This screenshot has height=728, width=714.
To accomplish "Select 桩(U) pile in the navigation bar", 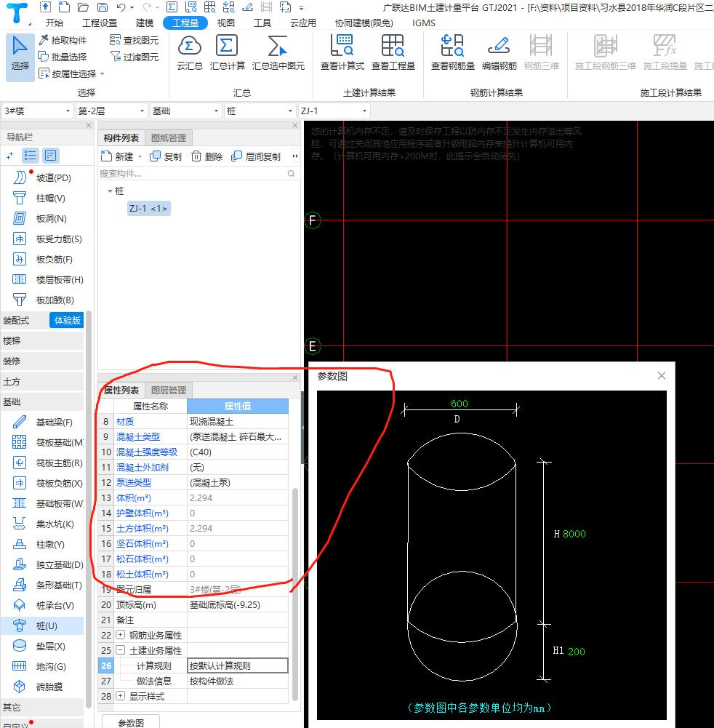I will pyautogui.click(x=42, y=625).
